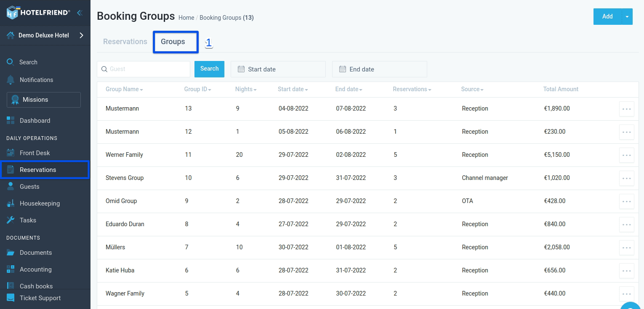Click the Documents folder icon

pyautogui.click(x=11, y=253)
